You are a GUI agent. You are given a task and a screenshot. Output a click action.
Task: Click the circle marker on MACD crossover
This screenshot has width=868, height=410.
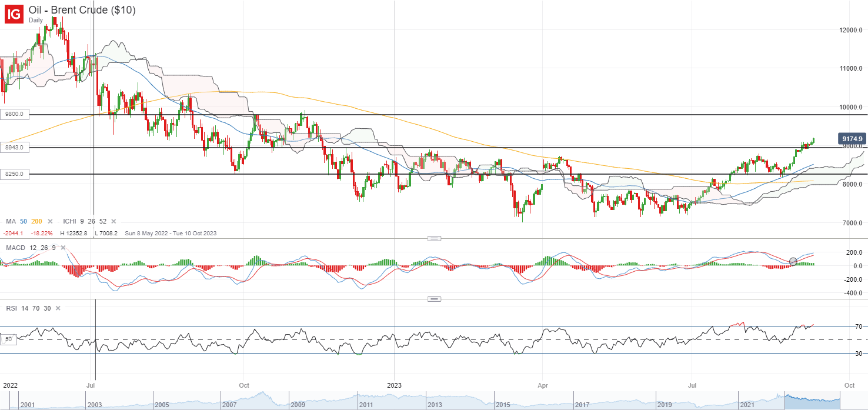[793, 261]
